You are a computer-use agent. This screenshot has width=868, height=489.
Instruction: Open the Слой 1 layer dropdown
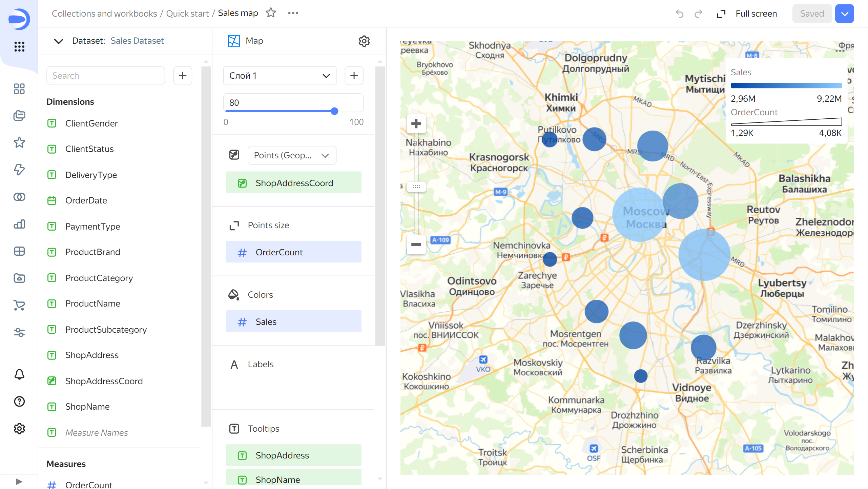[280, 75]
